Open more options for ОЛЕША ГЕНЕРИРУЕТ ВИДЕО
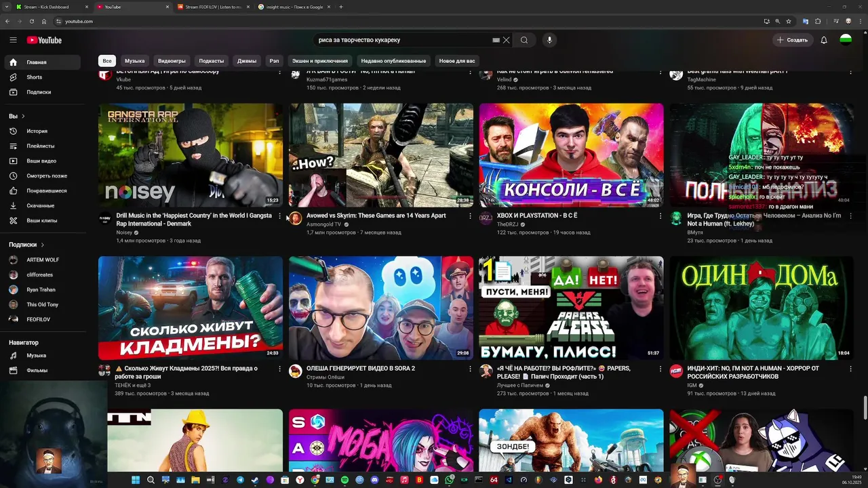Screen dimensions: 868x488 [x=470, y=369]
